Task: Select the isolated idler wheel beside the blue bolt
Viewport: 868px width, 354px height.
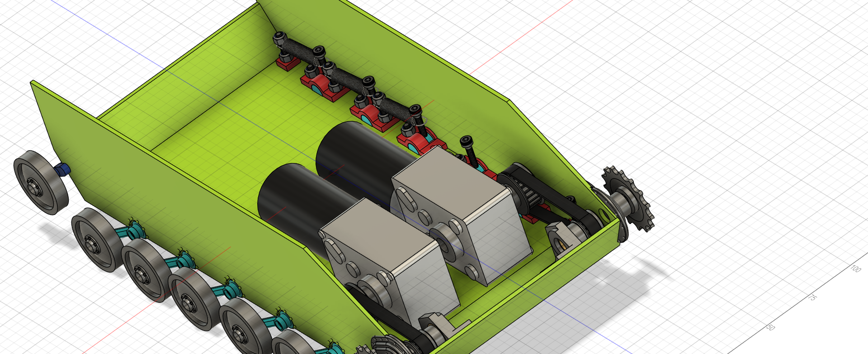Action: [41, 182]
